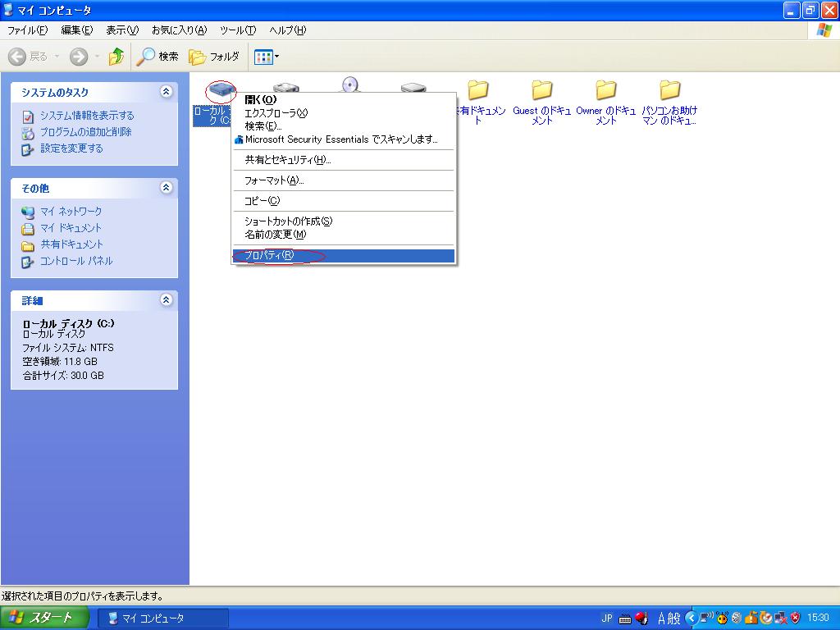This screenshot has height=630, width=840.
Task: Click the マイ コンピュータ taskbar button
Action: pyautogui.click(x=163, y=619)
